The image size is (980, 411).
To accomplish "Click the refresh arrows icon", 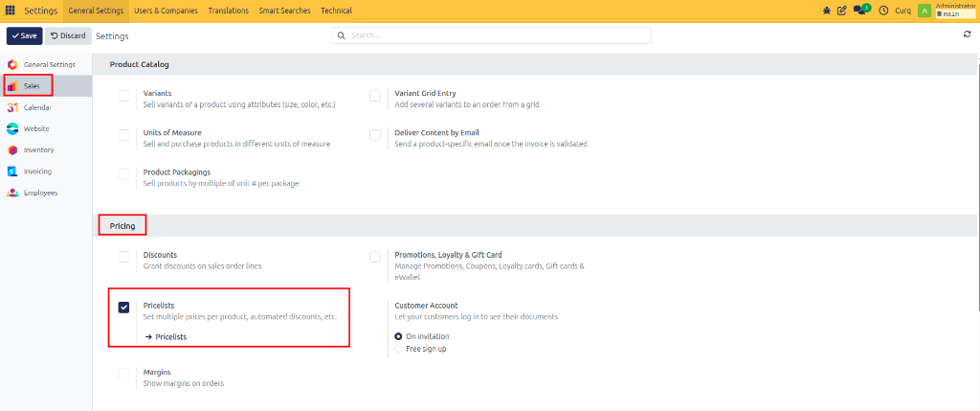I will point(967,35).
